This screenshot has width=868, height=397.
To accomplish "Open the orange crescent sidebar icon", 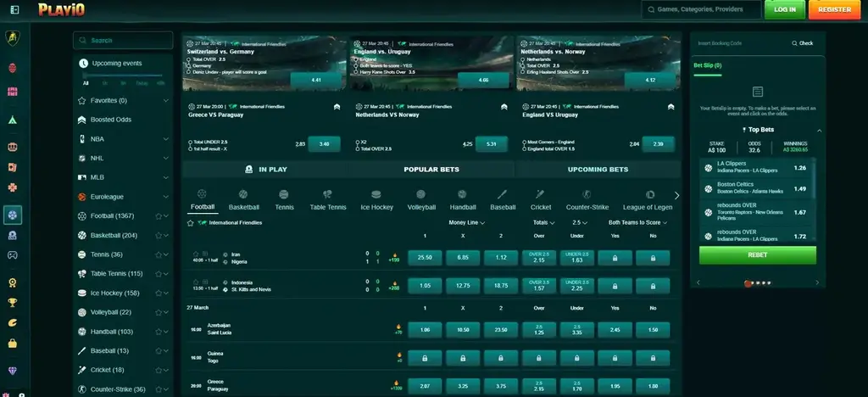I will 12,323.
